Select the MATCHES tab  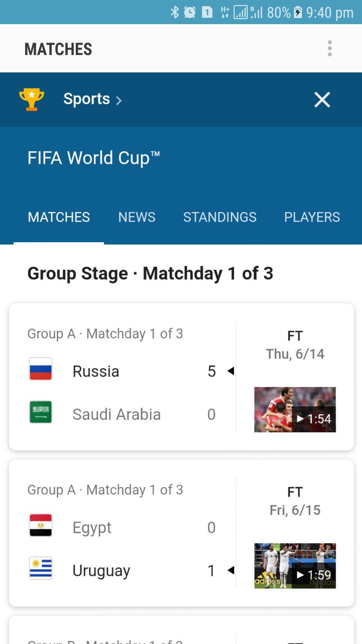(59, 217)
